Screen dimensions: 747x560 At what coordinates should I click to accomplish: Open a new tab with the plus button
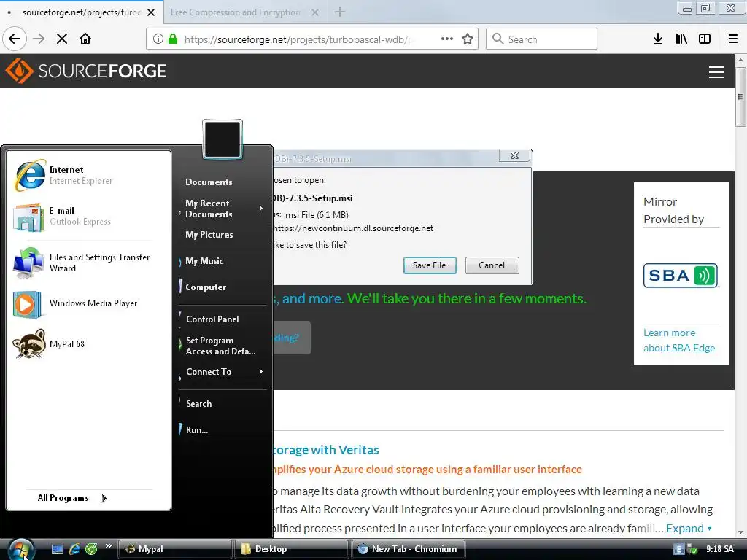click(x=340, y=12)
